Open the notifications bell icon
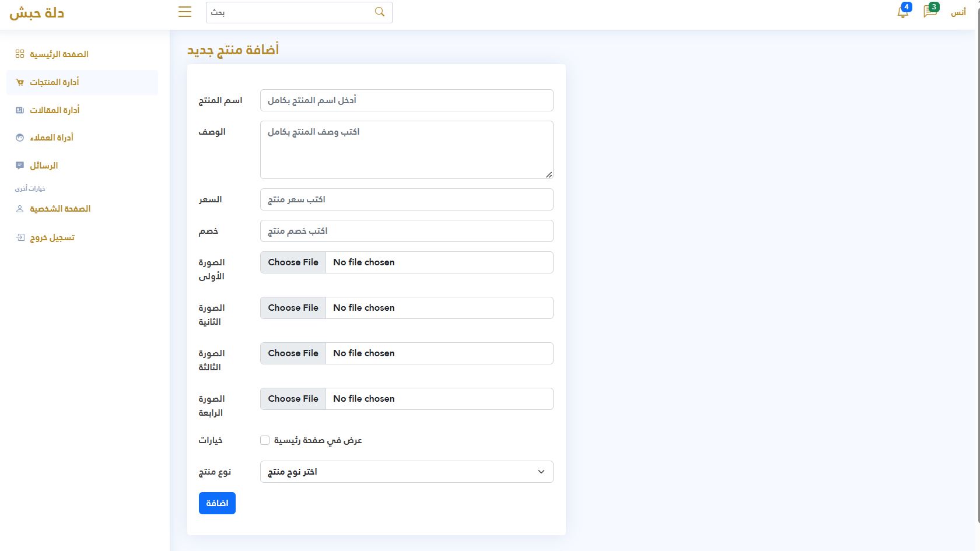 [902, 12]
